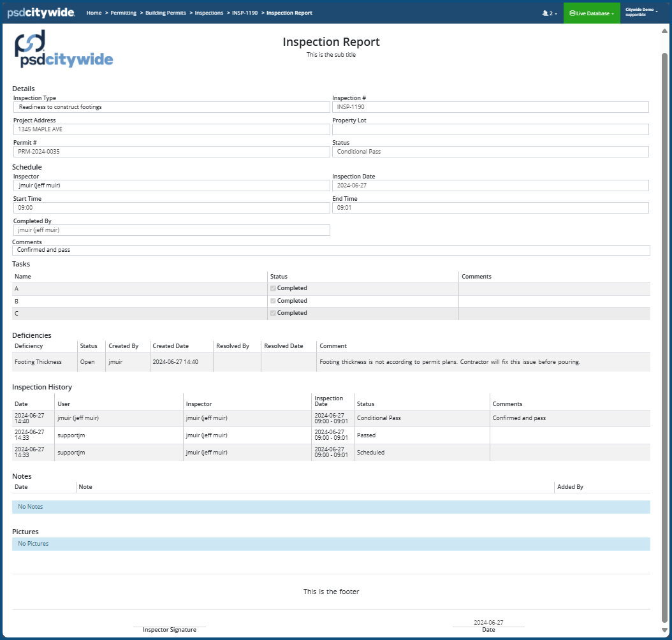Click the Inspection Report title
The height and width of the screenshot is (640, 672).
click(x=331, y=42)
